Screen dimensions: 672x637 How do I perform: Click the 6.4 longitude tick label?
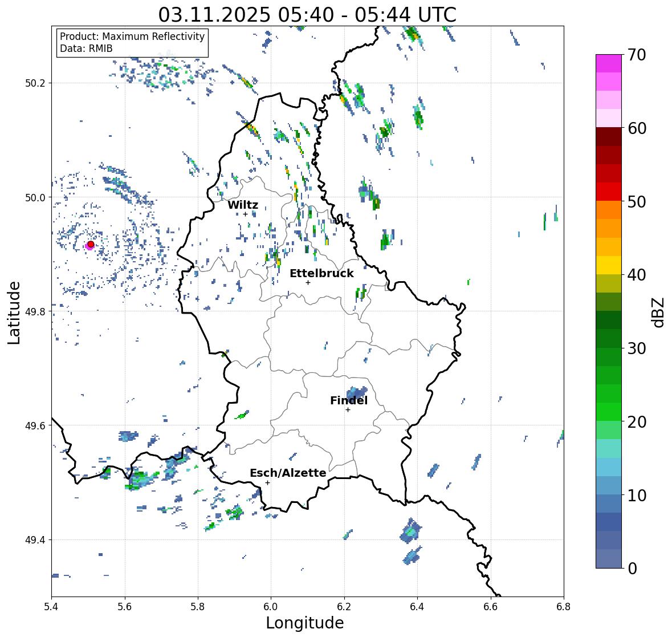pos(417,607)
